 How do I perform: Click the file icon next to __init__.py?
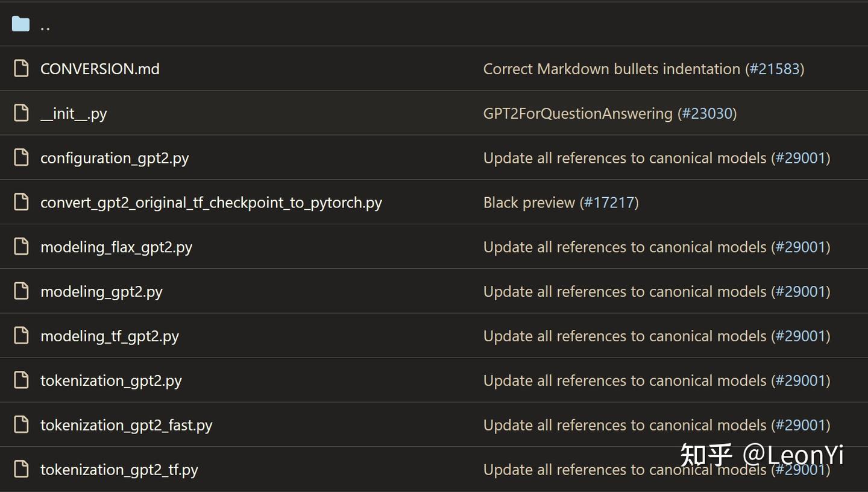pyautogui.click(x=21, y=113)
